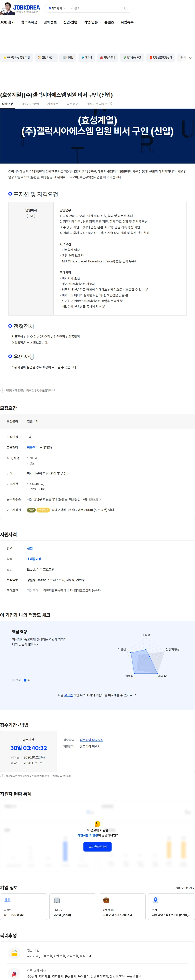Click the 문의 link for wrong info
Image resolution: width=195 pixels, height=980 pixels.
(x=44, y=390)
